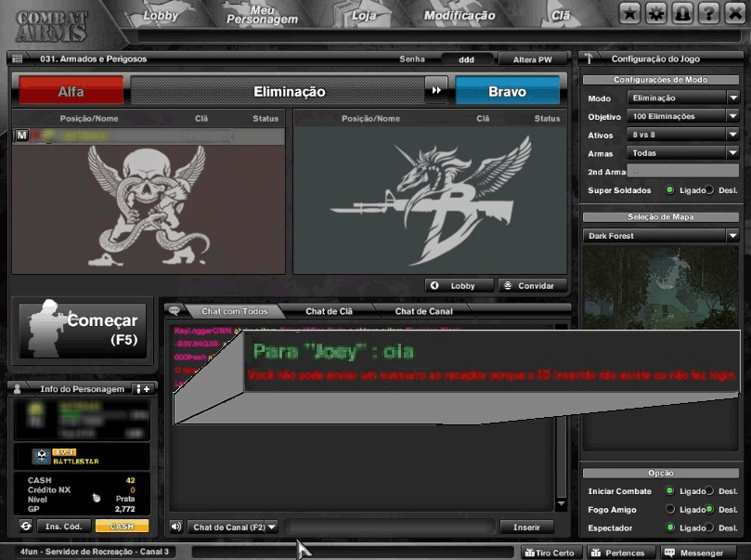Viewport: 751px width, 560px height.
Task: Switch to Chat de Clã tab
Action: (329, 311)
